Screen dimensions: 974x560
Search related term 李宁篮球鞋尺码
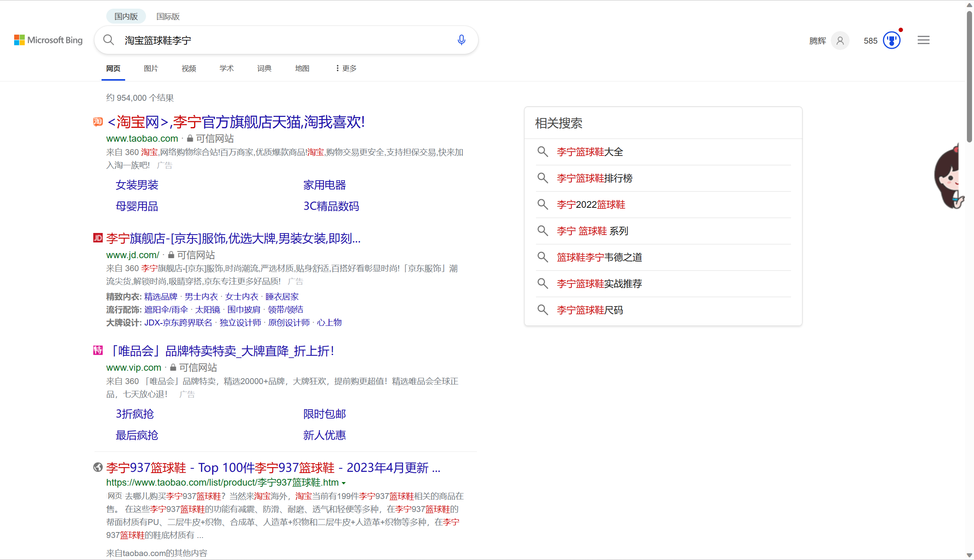pos(590,310)
